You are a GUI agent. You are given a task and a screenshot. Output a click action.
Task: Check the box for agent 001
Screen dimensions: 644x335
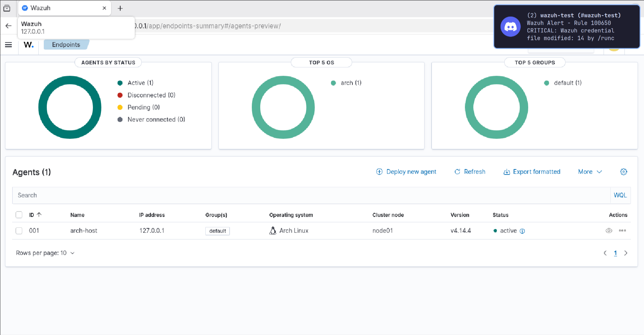19,231
